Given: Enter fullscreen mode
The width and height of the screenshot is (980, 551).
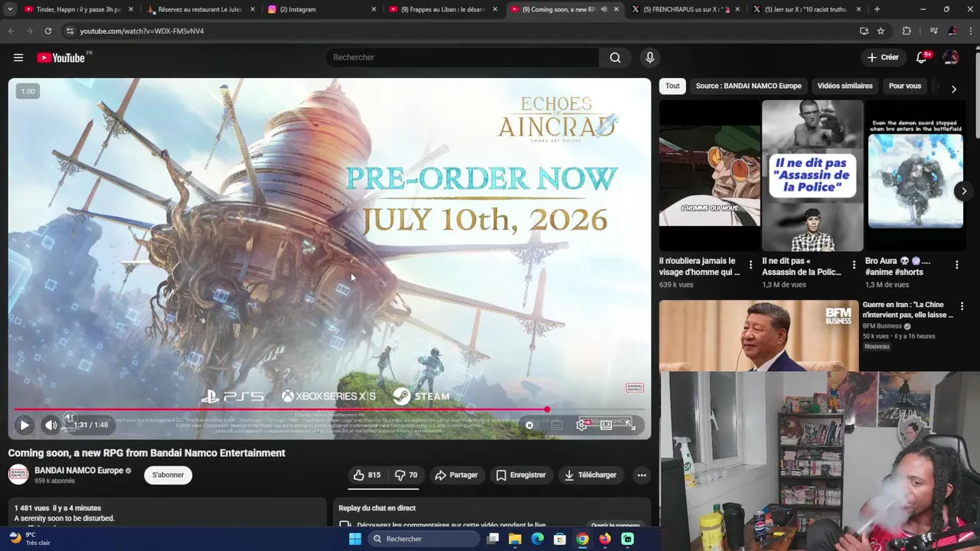Looking at the screenshot, I should click(x=630, y=425).
